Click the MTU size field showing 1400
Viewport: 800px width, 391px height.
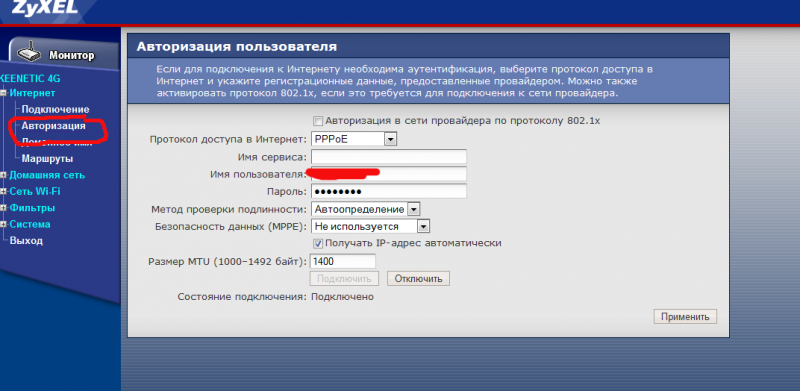(343, 261)
